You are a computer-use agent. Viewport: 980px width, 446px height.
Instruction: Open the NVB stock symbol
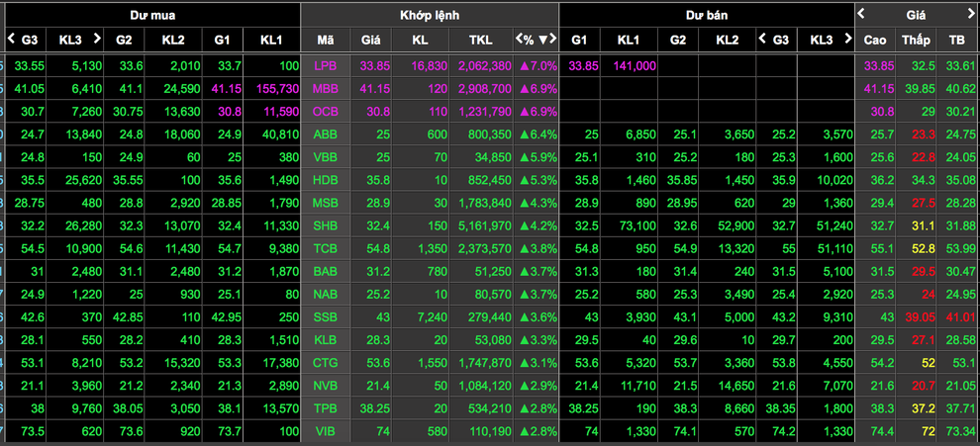click(325, 385)
